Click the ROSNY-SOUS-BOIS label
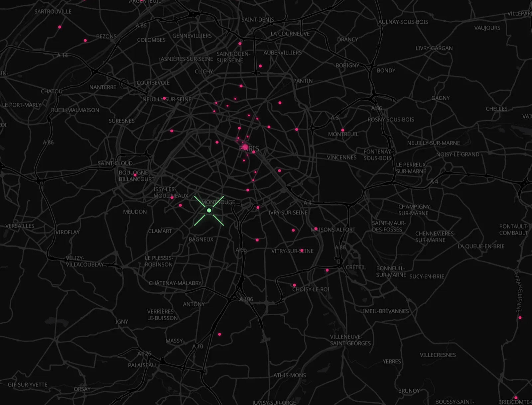The width and height of the screenshot is (532, 405). click(391, 120)
